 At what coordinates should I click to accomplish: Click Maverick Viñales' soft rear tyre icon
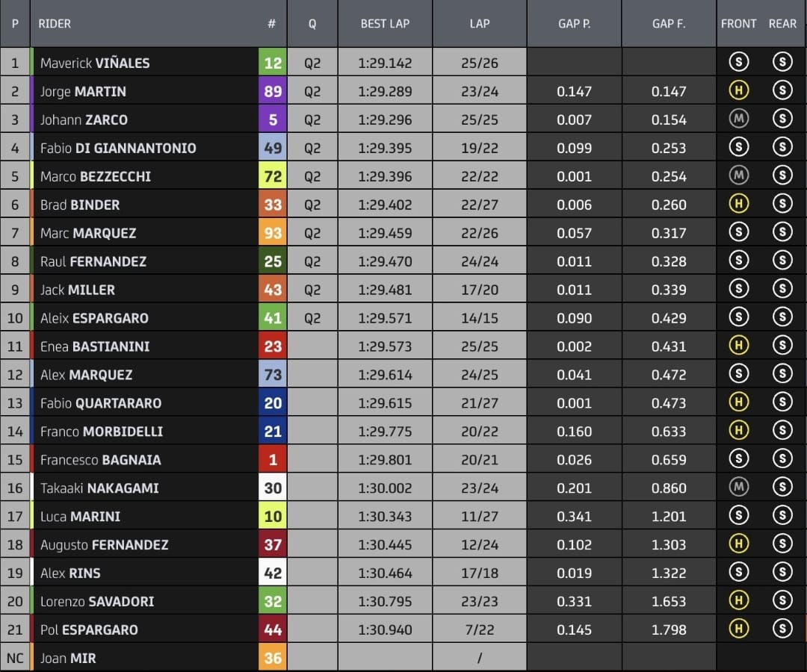coord(782,63)
